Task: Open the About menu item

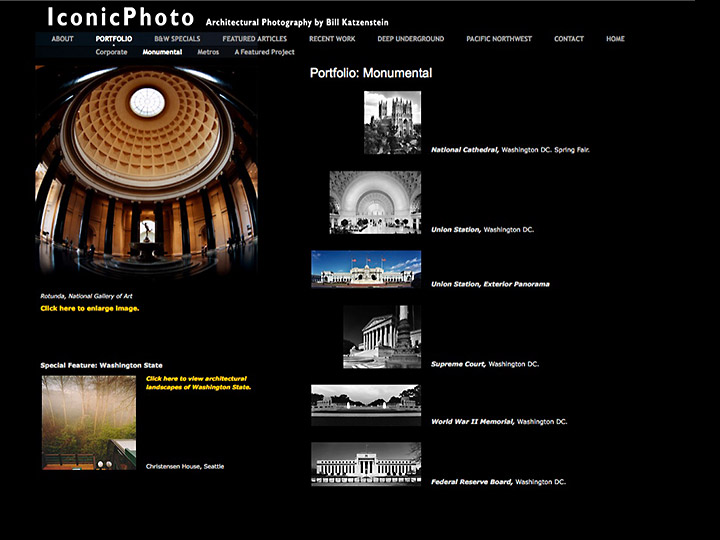Action: pyautogui.click(x=62, y=39)
